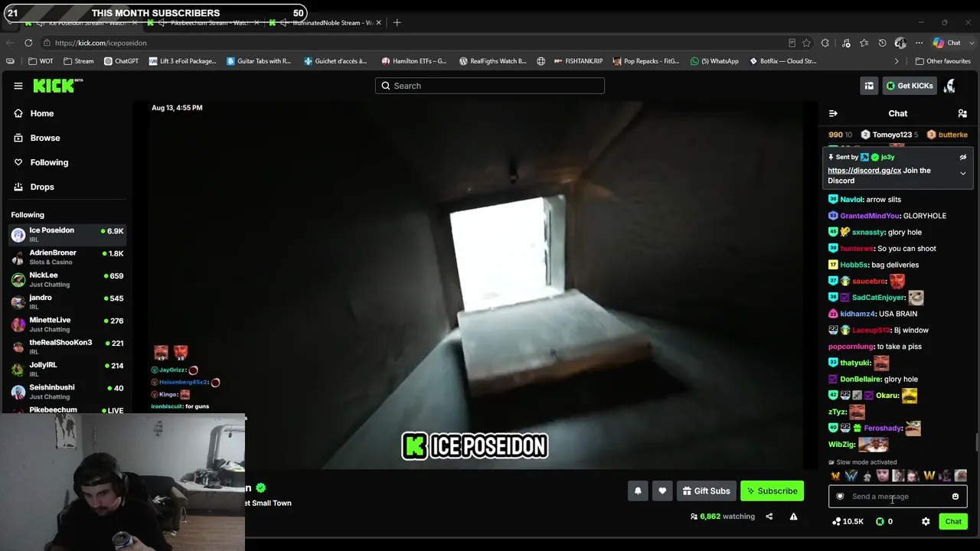Go to the Kick logo homepage
This screenshot has width=980, height=551.
point(57,85)
